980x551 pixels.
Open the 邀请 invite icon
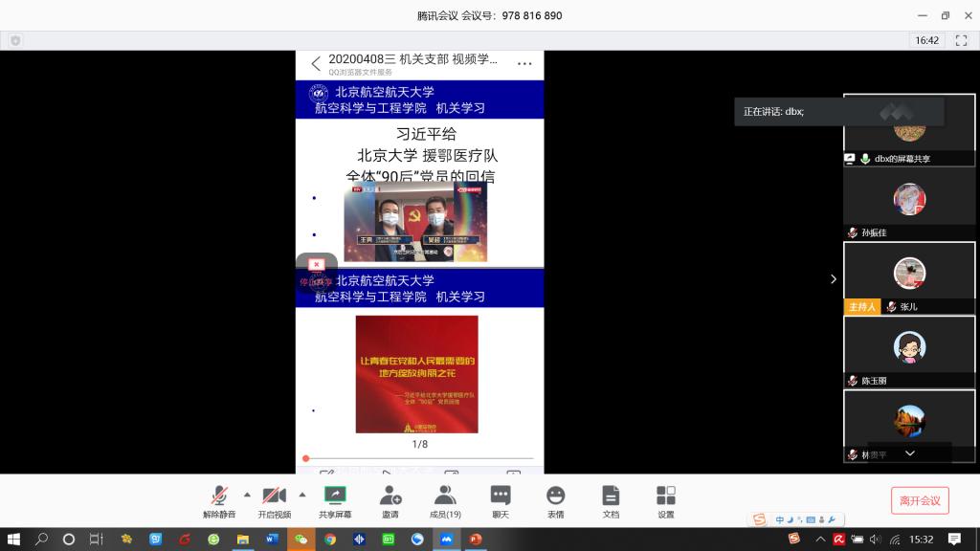390,499
